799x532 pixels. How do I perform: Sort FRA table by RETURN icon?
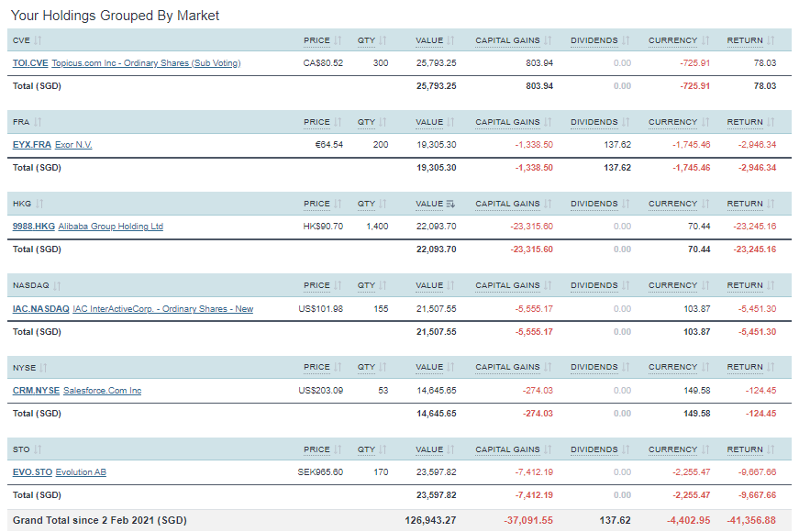tap(771, 122)
